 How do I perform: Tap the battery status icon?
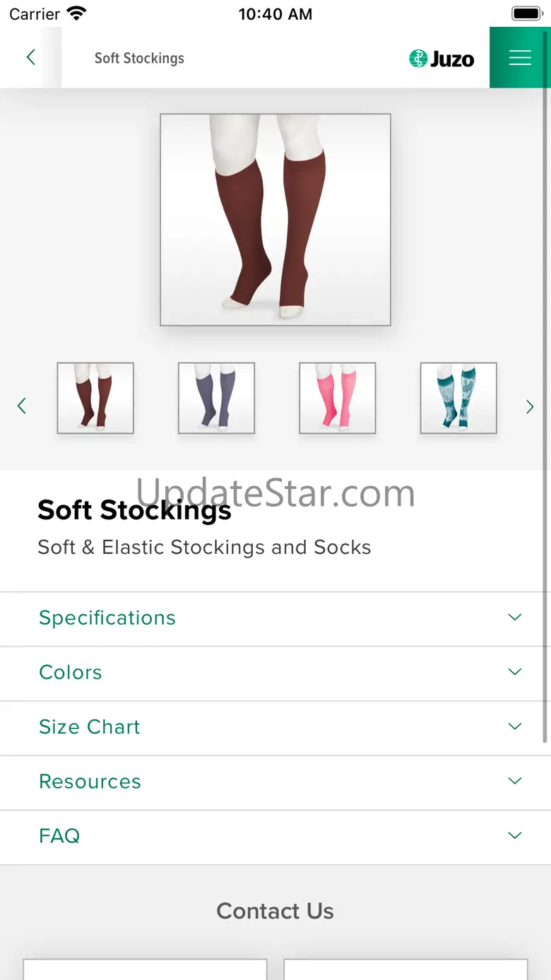pyautogui.click(x=526, y=13)
